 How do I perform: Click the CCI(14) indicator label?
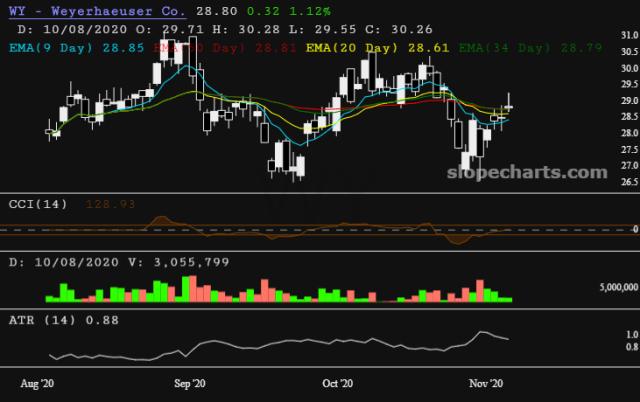[x=38, y=203]
